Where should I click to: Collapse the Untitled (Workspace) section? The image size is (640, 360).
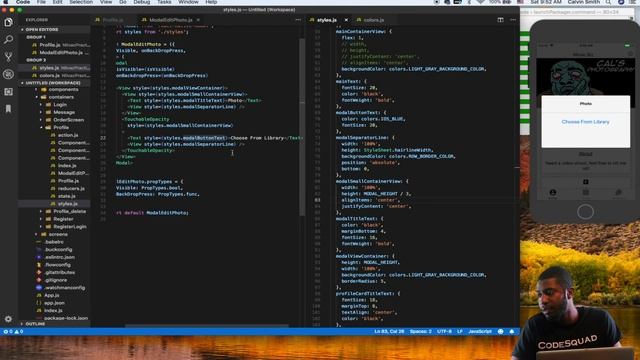(53, 83)
